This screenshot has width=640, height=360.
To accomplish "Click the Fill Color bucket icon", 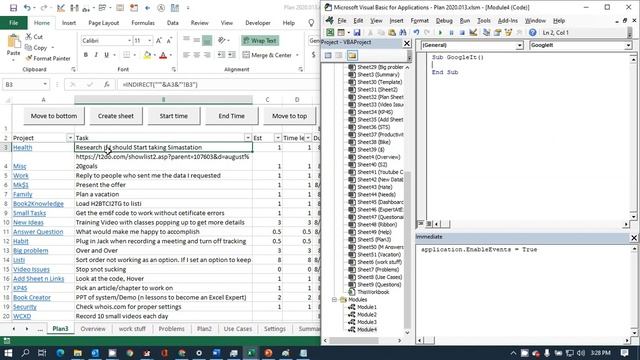I will click(147, 55).
